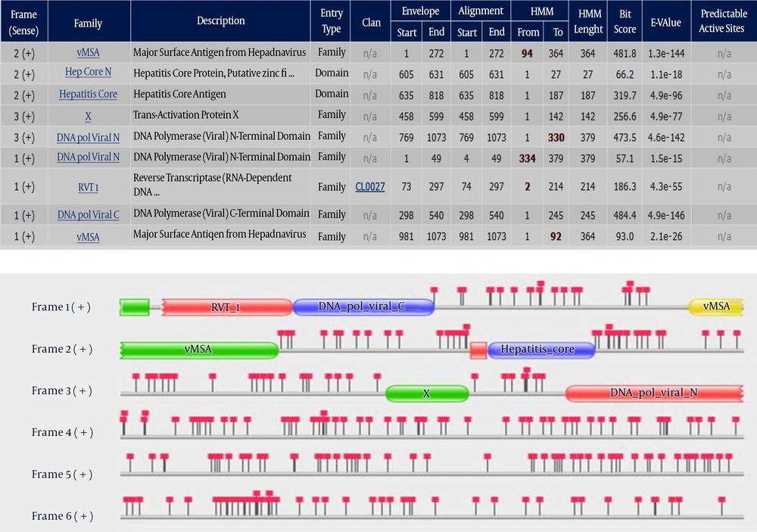Click the Alignment group header

(481, 11)
